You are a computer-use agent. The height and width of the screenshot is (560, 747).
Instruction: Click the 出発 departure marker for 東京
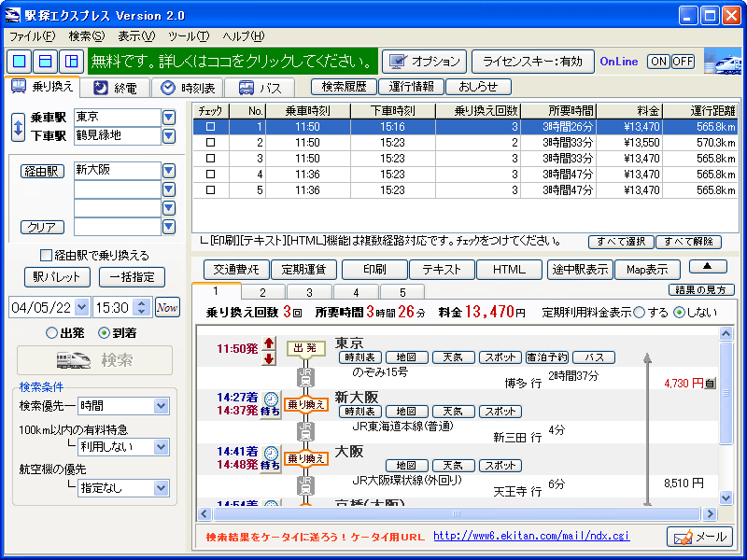coord(306,348)
